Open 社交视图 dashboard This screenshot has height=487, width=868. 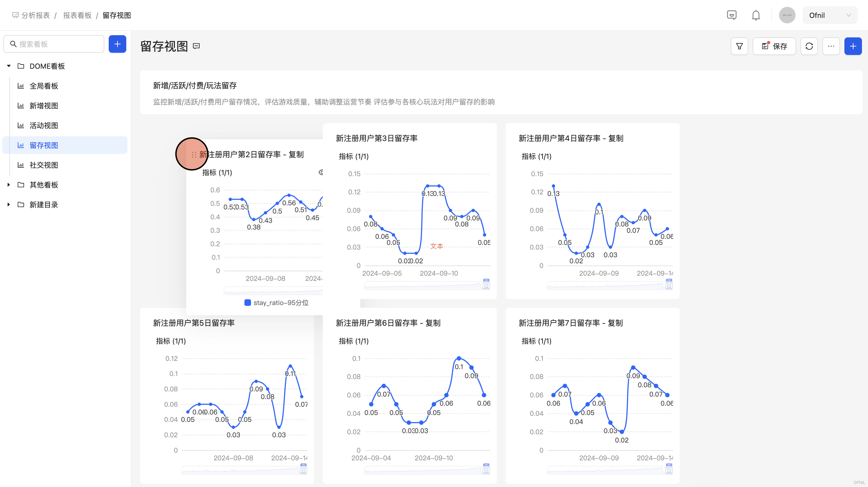[44, 165]
